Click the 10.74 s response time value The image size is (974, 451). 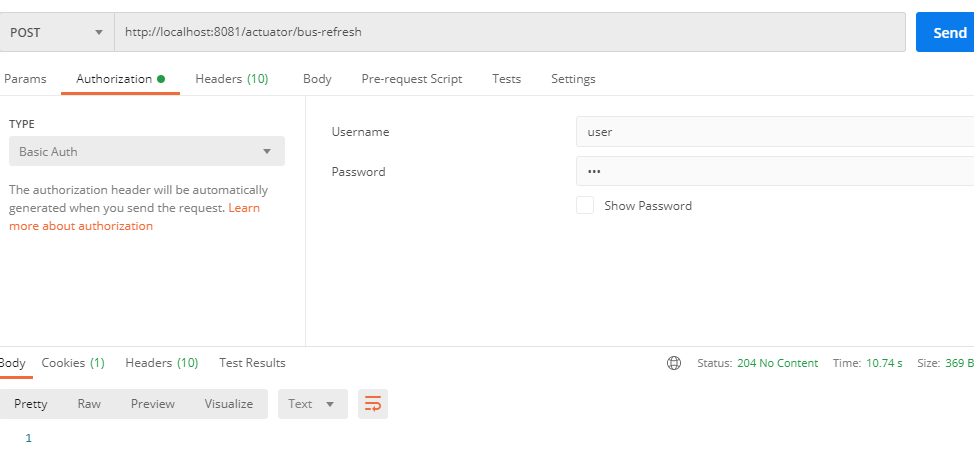click(x=884, y=363)
